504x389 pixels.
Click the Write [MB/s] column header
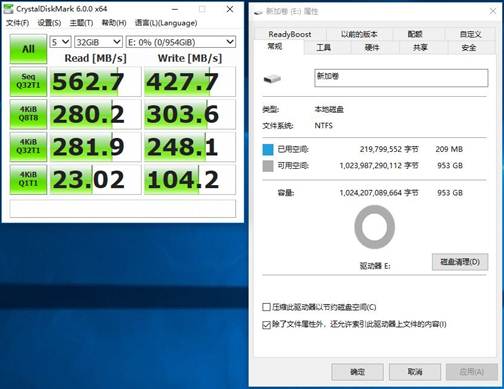pos(190,58)
